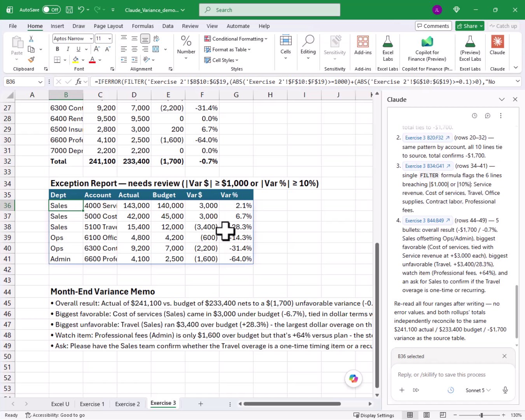
Task: Switch to the Exercise 2 sheet tab
Action: coord(128,404)
